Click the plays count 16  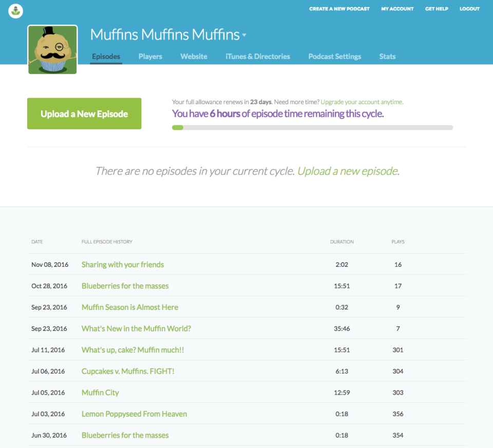pos(397,264)
